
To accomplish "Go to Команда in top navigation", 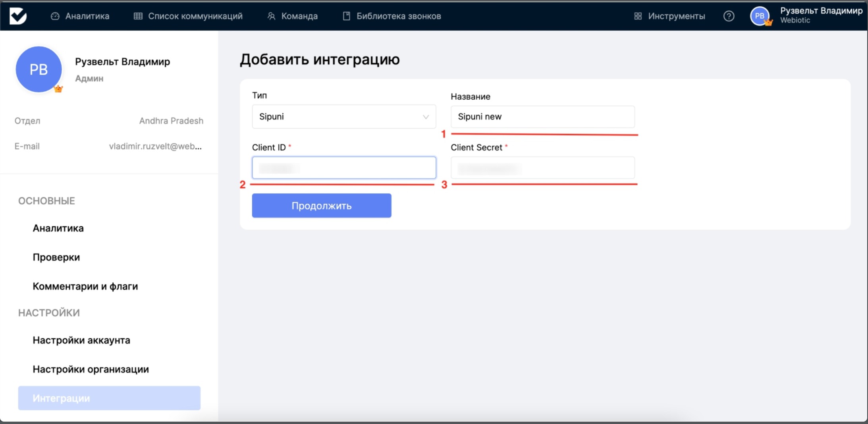I will (x=299, y=16).
